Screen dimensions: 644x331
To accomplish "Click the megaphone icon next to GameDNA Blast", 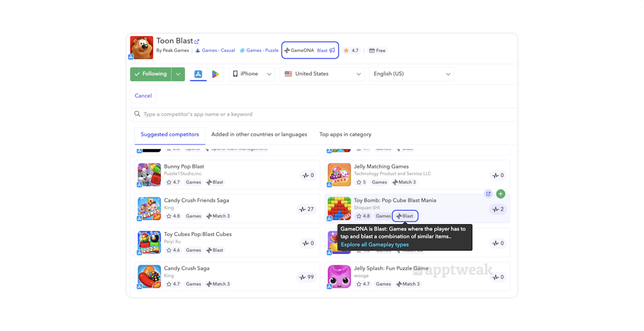I will click(332, 50).
